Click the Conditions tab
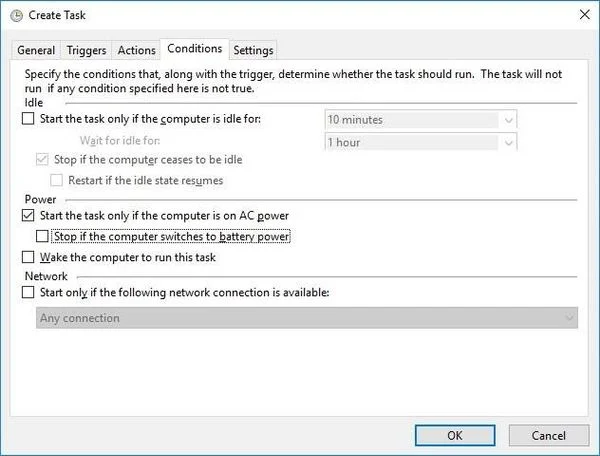The height and width of the screenshot is (456, 600). [195, 49]
